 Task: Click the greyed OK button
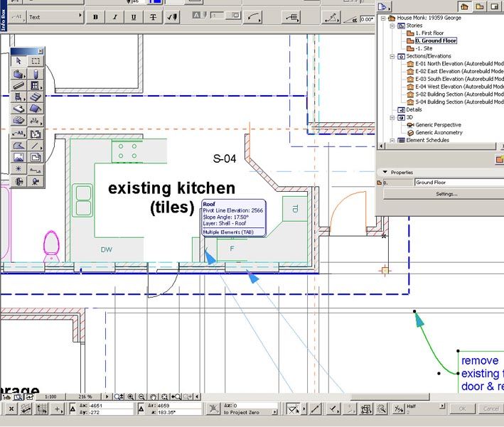tap(462, 409)
